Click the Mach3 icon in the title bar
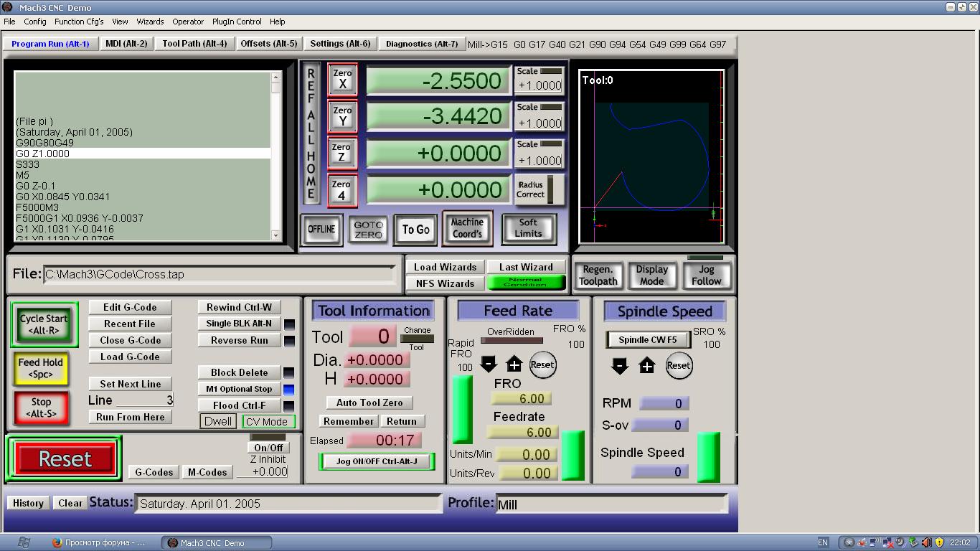The width and height of the screenshot is (980, 551). point(8,7)
